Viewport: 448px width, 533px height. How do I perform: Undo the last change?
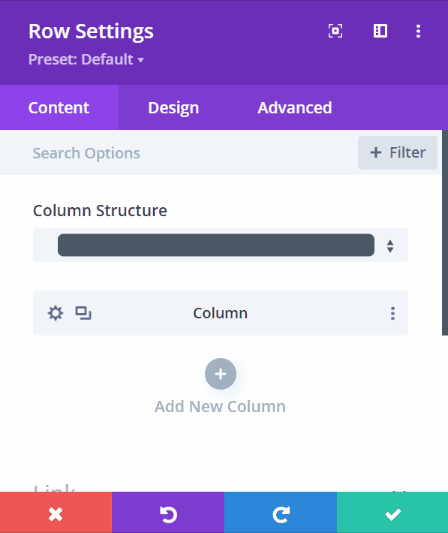click(168, 513)
